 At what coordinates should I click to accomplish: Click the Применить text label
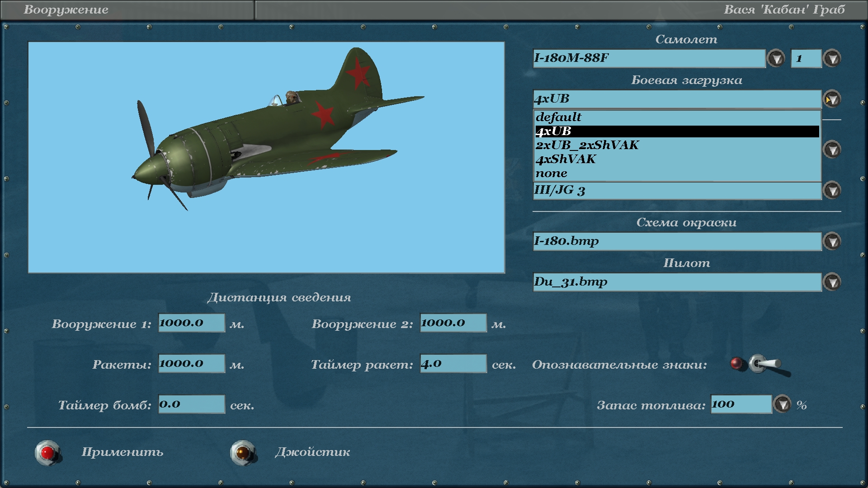tap(122, 452)
